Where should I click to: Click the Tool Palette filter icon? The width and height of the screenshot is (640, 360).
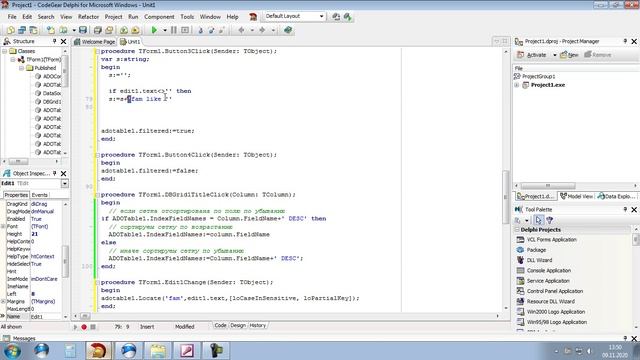pos(550,220)
